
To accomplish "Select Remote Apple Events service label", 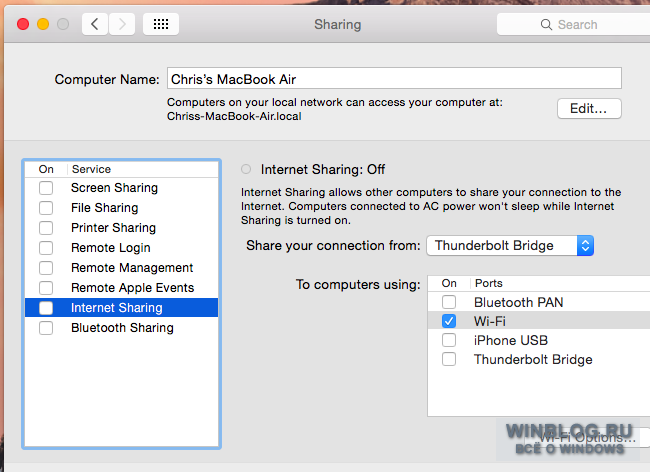I will 133,288.
